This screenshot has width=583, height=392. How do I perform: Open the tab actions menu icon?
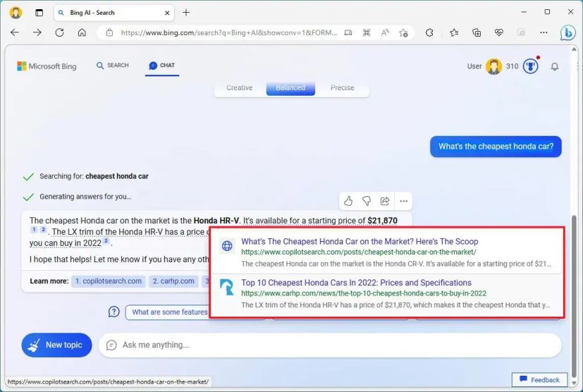point(39,13)
